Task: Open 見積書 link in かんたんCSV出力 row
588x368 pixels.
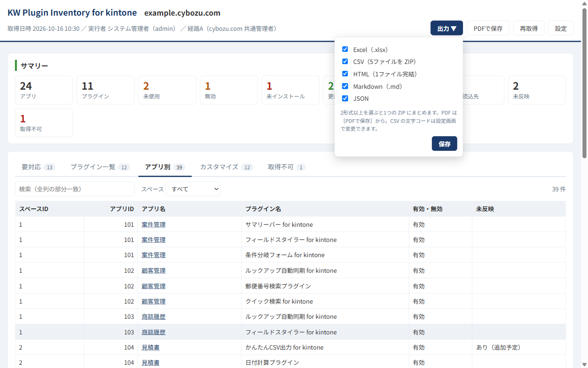Action: point(151,347)
